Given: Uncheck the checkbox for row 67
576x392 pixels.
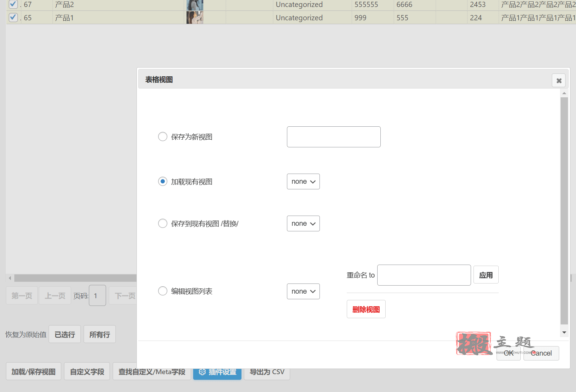Looking at the screenshot, I should pos(13,4).
